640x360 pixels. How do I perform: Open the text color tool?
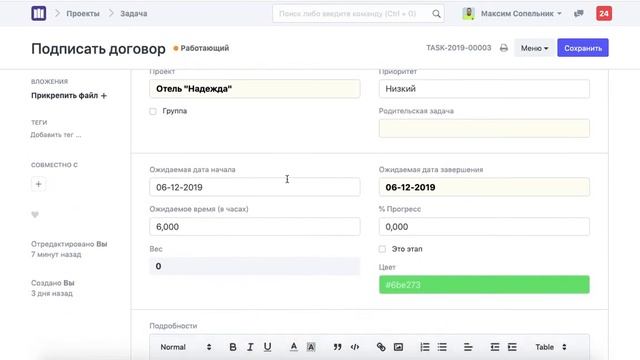tap(293, 347)
